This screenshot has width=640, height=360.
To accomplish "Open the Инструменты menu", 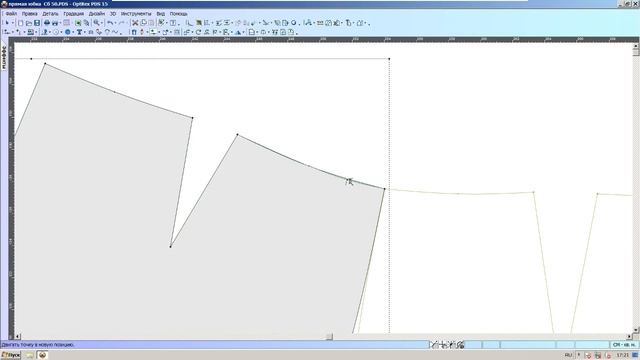I will pos(136,13).
